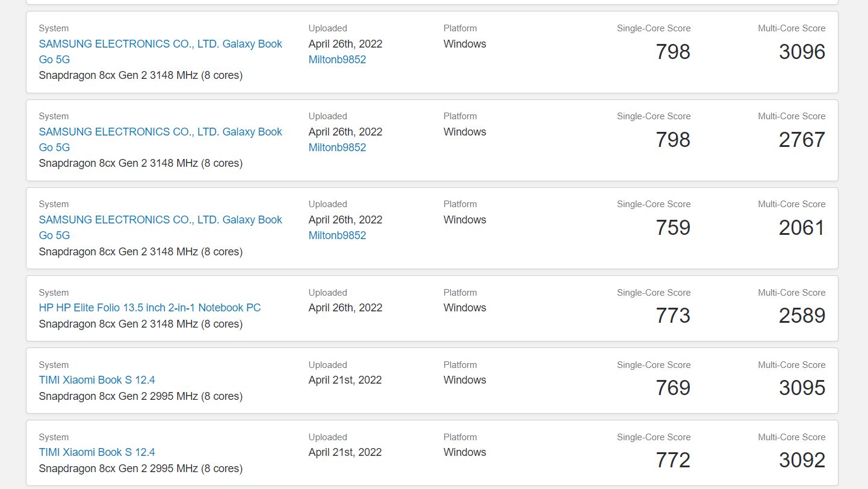Visit Miltonb9852 profile in the 2767 result
Image resolution: width=868 pixels, height=489 pixels.
click(337, 148)
